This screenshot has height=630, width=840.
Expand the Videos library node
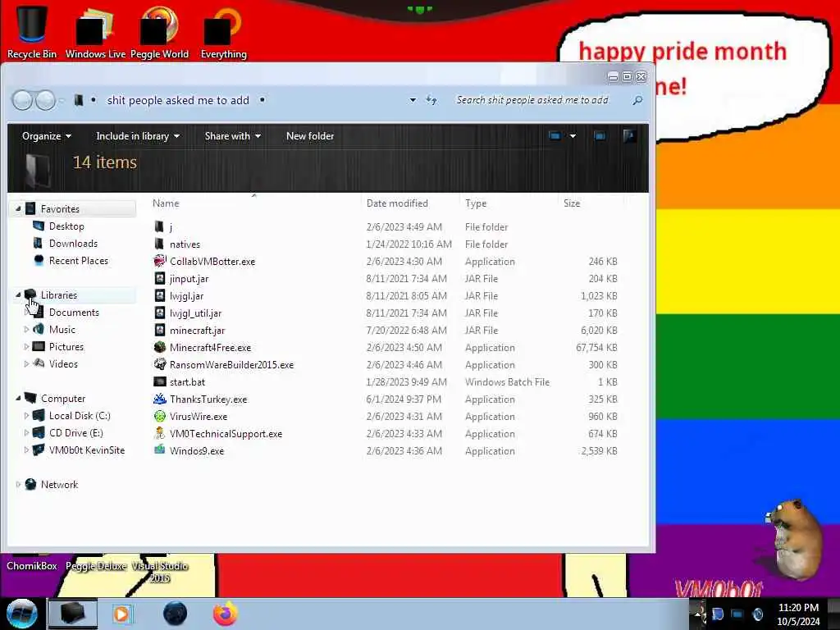[26, 363]
